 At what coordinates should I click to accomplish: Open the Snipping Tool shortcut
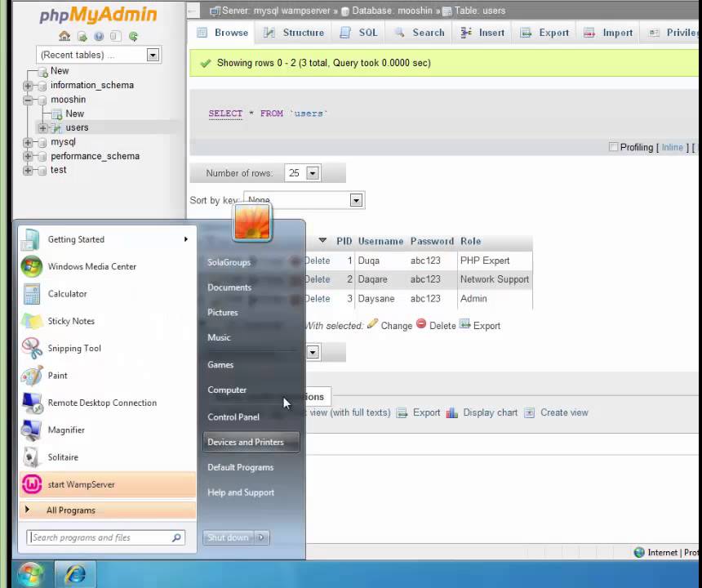coord(108,349)
